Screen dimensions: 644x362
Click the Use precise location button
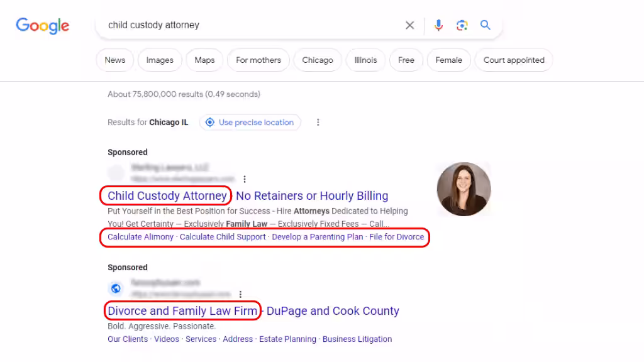(x=250, y=123)
